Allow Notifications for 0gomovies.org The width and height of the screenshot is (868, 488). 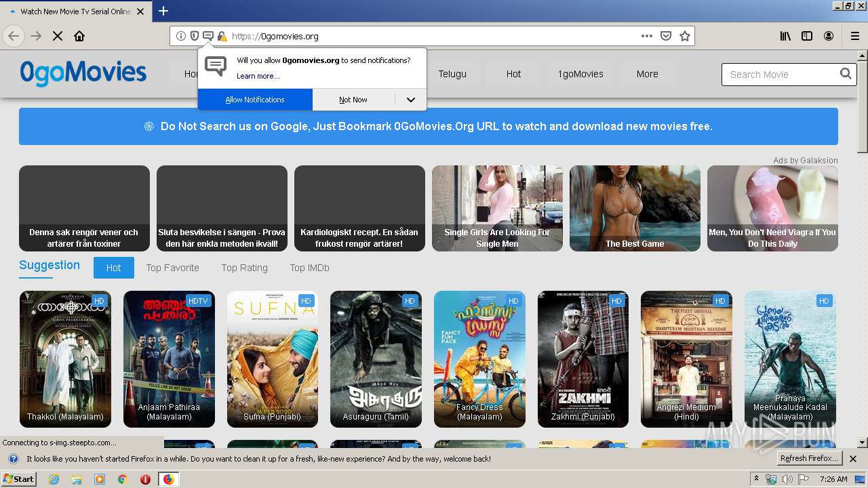[255, 100]
